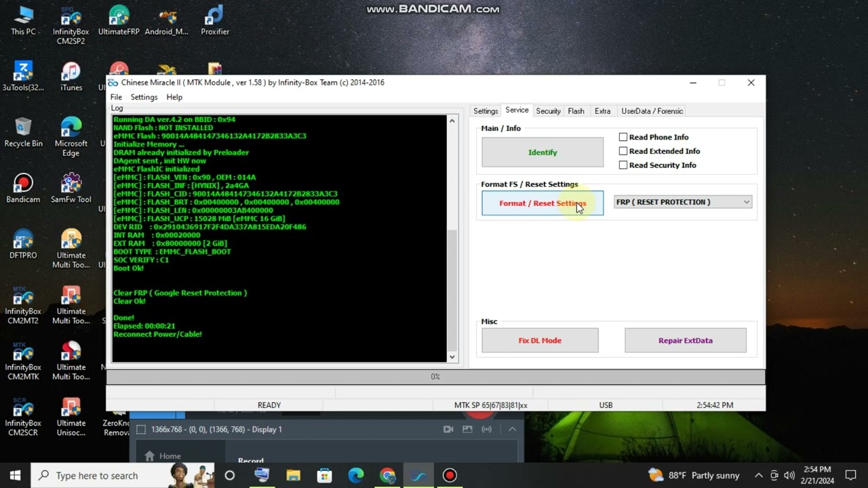Image resolution: width=868 pixels, height=488 pixels.
Task: Enable the Read Phone Info checkbox
Action: [x=623, y=137]
